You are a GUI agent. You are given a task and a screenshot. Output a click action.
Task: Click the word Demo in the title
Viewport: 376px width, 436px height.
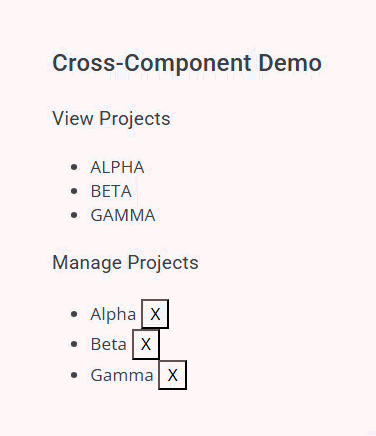[x=290, y=63]
